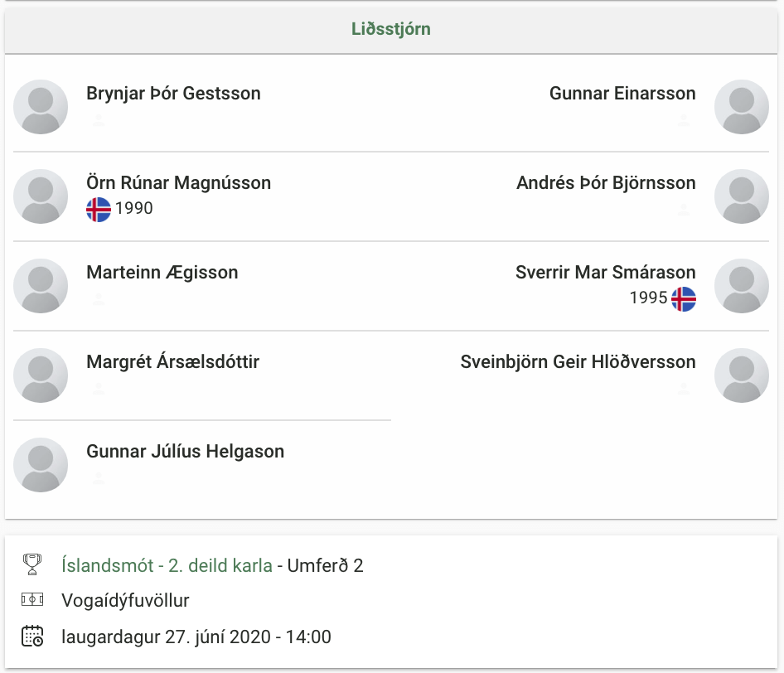Open Íslandsmót - 2. deild karla link
The width and height of the screenshot is (784, 673).
coord(167,565)
